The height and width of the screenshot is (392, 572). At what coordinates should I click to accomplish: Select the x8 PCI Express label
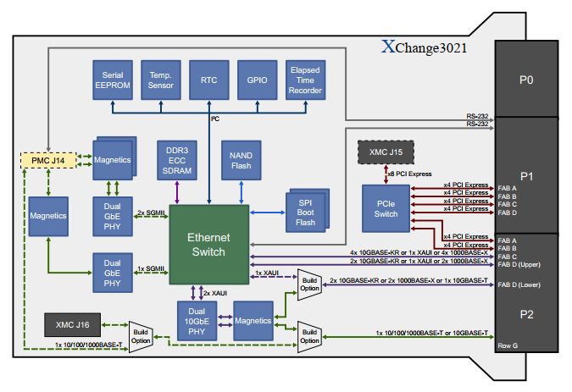coord(409,174)
